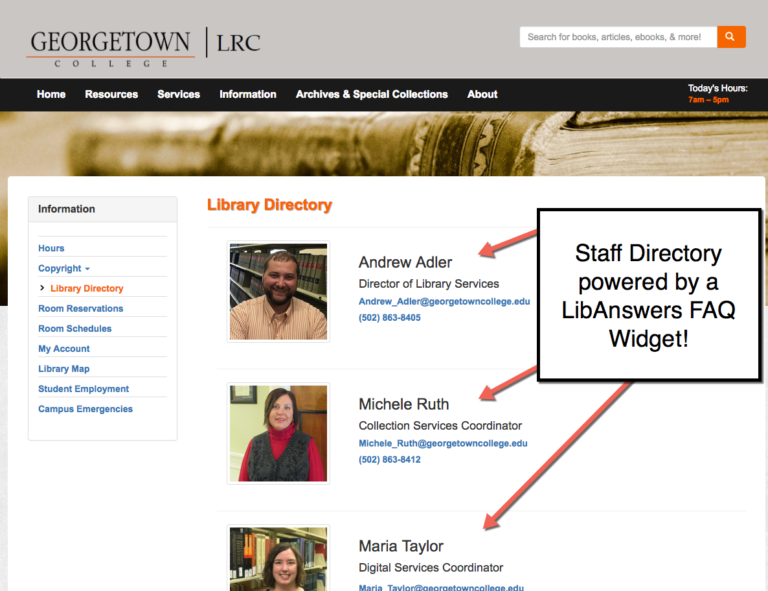Open My Account link

(x=64, y=349)
